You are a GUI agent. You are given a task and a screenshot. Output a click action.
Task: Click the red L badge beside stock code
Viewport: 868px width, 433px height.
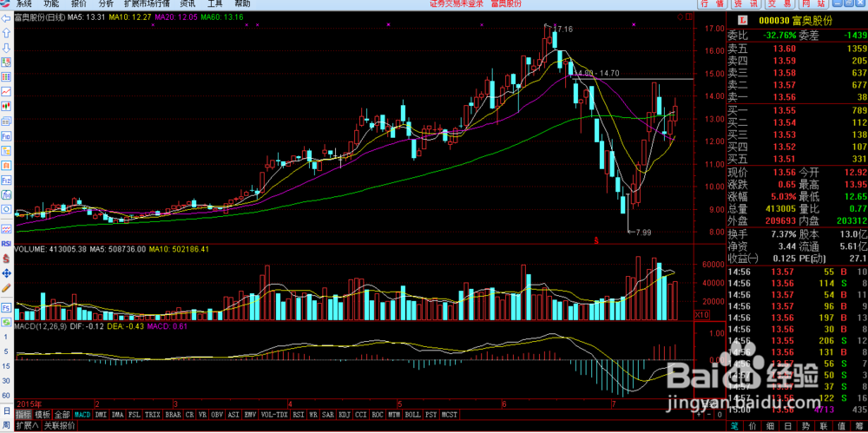[x=743, y=21]
